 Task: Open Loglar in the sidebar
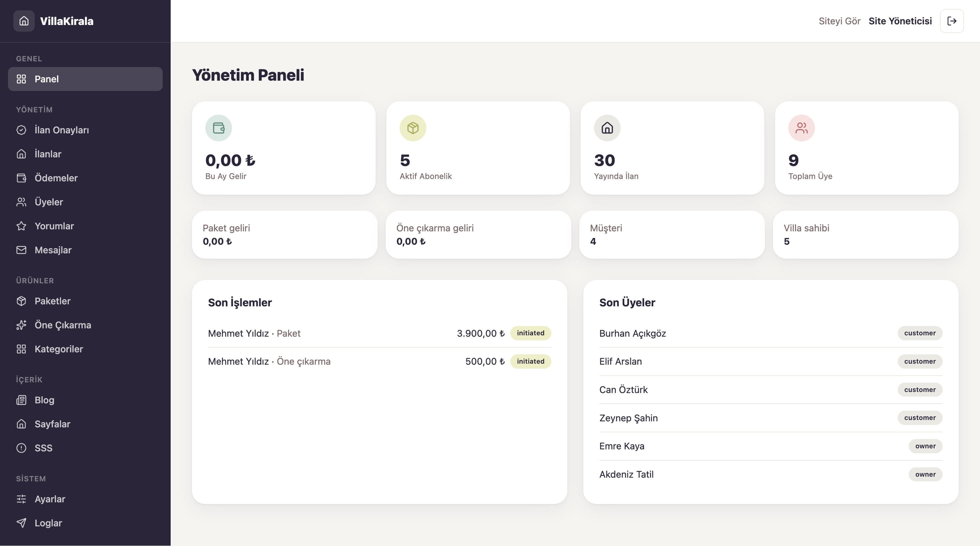[x=85, y=523]
